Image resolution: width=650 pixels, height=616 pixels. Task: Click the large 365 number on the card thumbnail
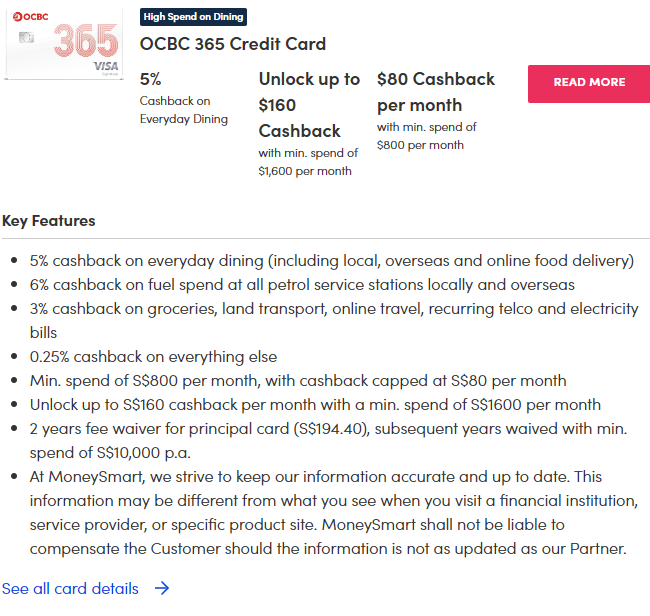[84, 38]
